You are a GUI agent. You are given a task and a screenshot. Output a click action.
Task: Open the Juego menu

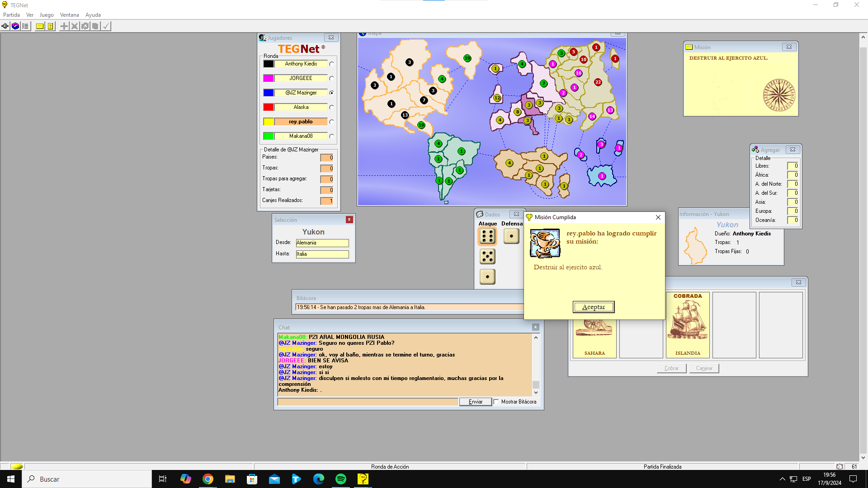tap(47, 15)
